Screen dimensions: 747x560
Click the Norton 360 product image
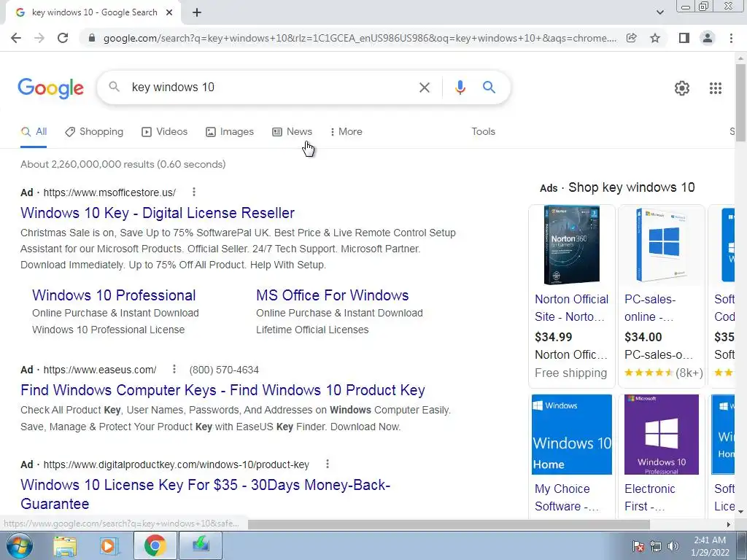[572, 245]
